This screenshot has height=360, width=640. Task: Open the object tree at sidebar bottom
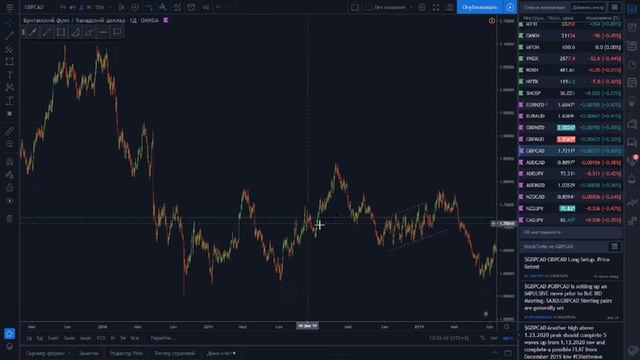point(9,347)
